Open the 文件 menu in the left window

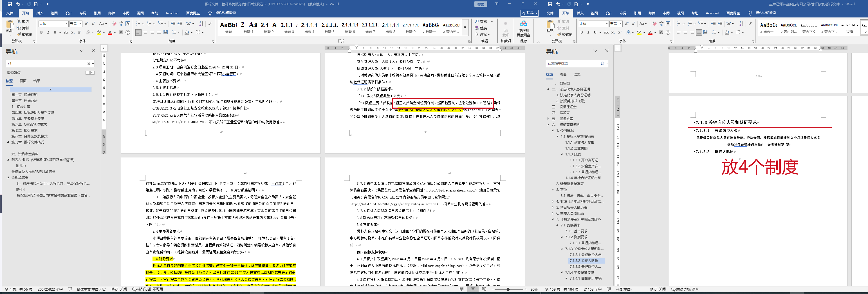coord(10,13)
